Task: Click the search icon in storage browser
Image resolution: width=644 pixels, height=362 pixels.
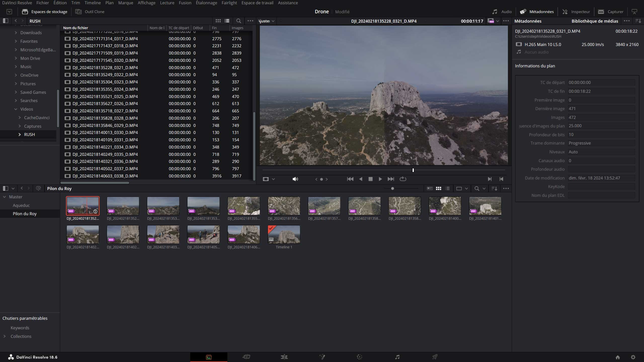Action: pos(238,21)
